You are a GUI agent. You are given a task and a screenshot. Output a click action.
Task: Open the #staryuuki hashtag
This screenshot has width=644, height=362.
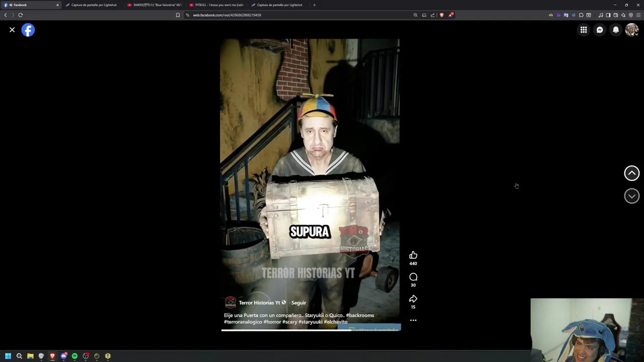[x=310, y=322]
